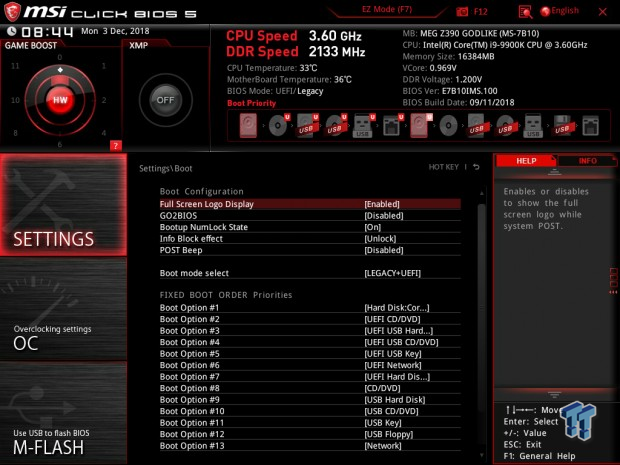Image resolution: width=620 pixels, height=465 pixels.
Task: Switch to the INFO tab
Action: point(587,161)
